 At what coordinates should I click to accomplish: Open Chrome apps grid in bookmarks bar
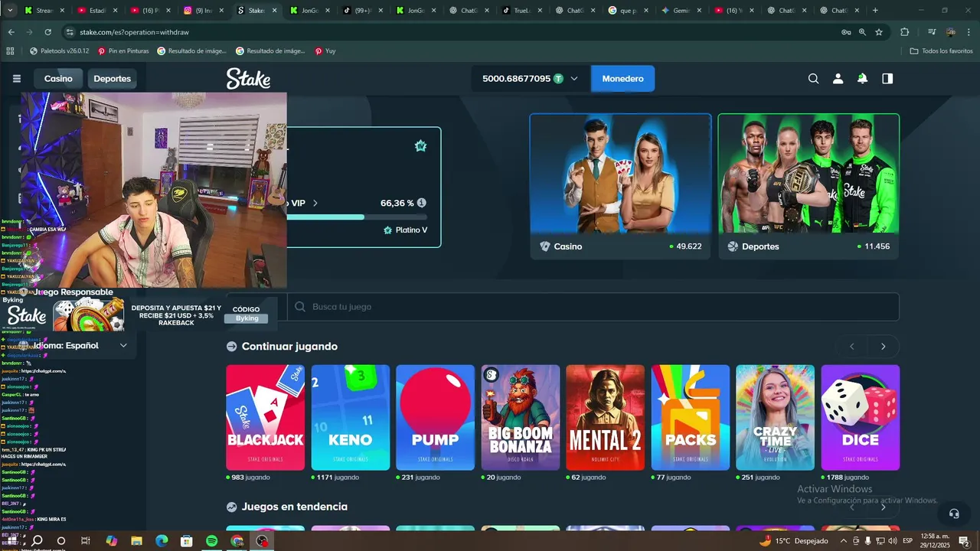pyautogui.click(x=10, y=51)
